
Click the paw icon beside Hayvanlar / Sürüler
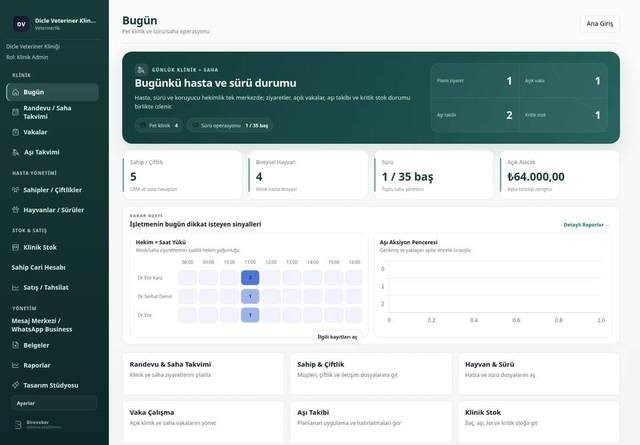click(16, 210)
